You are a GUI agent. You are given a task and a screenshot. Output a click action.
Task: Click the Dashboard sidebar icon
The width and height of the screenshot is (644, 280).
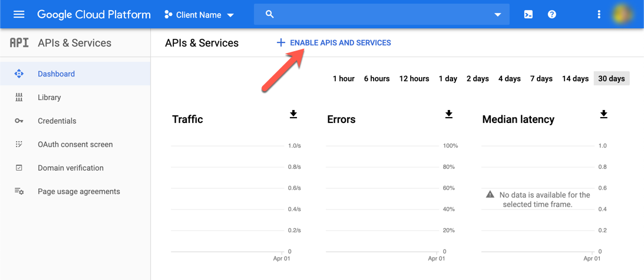(x=19, y=74)
